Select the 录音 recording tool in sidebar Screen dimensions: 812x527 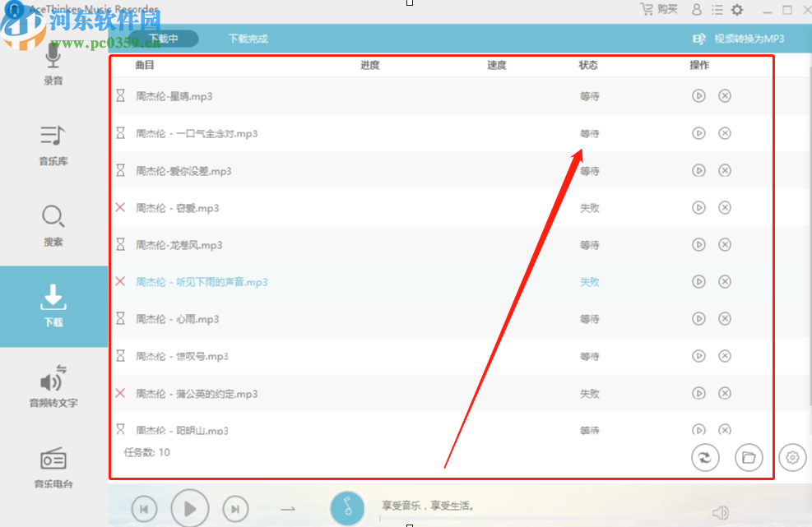coord(53,67)
